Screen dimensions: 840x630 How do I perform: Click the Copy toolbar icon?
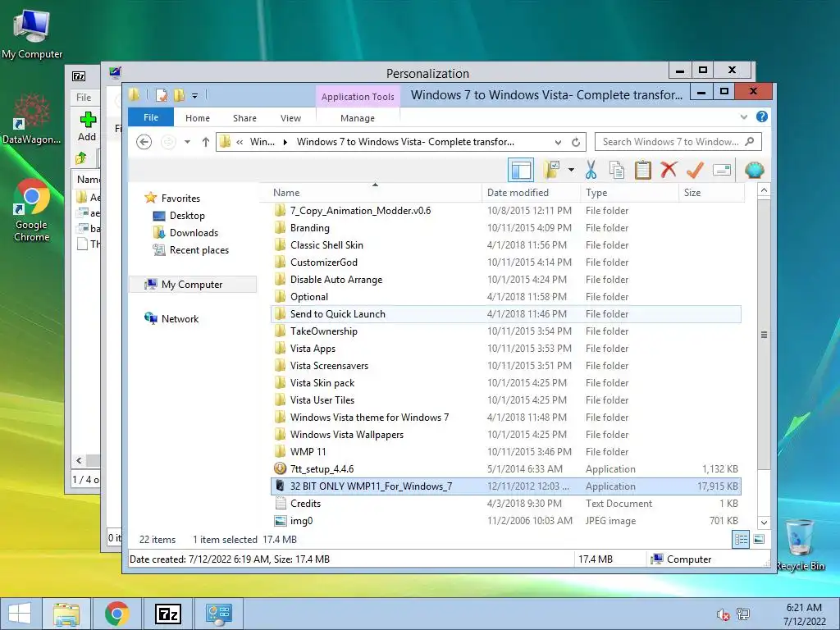[617, 171]
